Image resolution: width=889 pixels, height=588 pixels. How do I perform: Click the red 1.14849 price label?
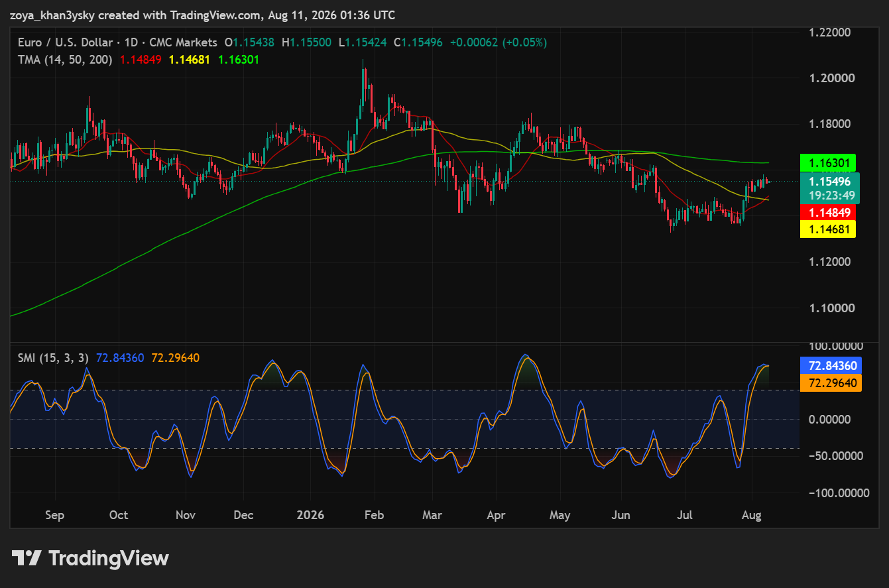pos(828,212)
